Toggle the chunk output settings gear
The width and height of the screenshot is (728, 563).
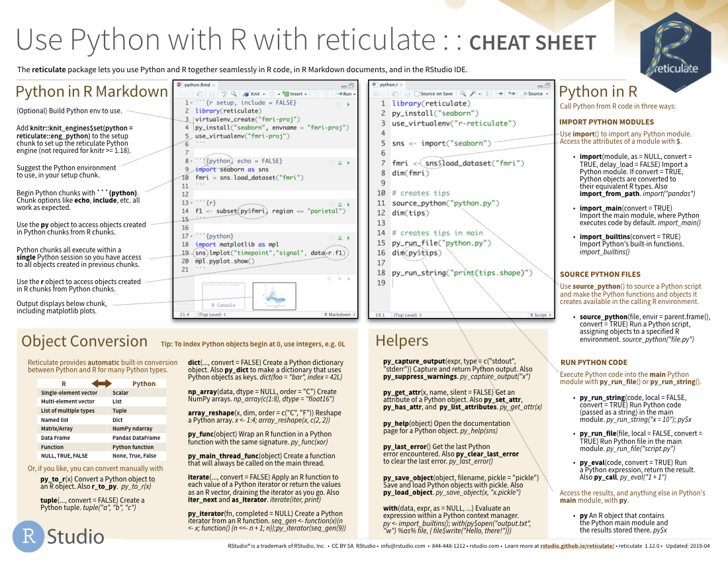[x=272, y=93]
